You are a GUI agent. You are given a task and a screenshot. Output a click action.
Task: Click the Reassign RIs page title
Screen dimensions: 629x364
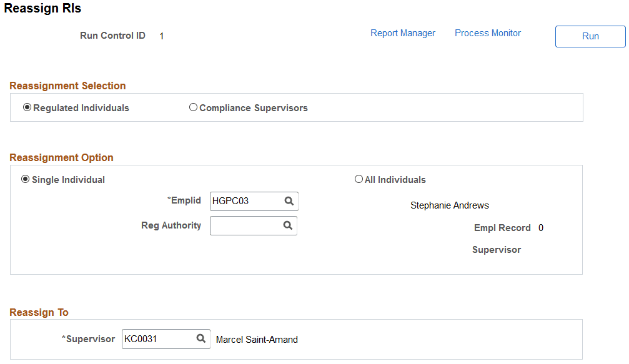click(42, 8)
